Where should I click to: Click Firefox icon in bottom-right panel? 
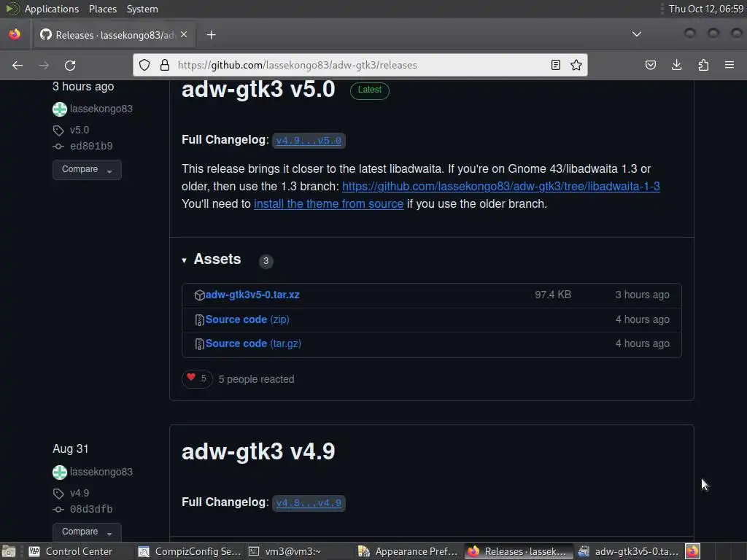[x=693, y=551]
